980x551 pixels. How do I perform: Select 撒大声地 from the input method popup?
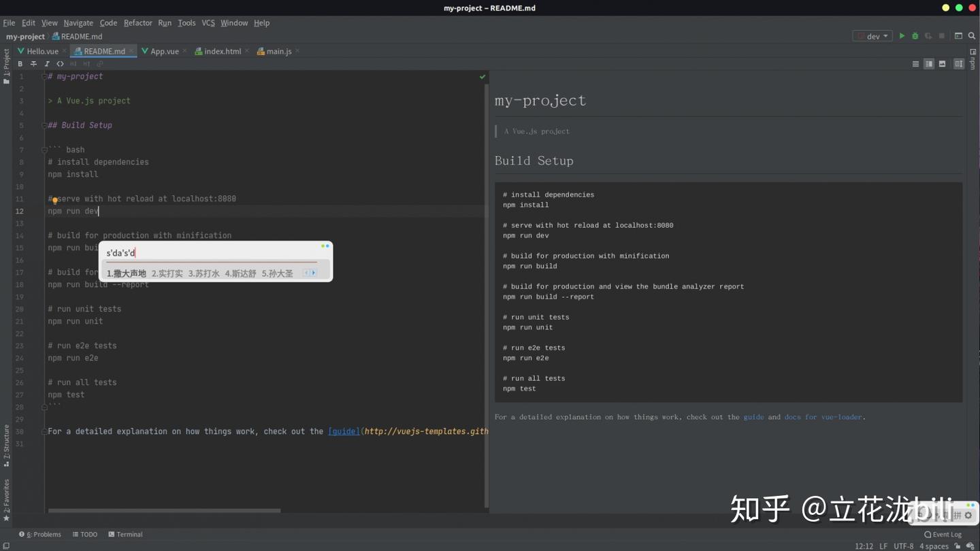pos(126,273)
